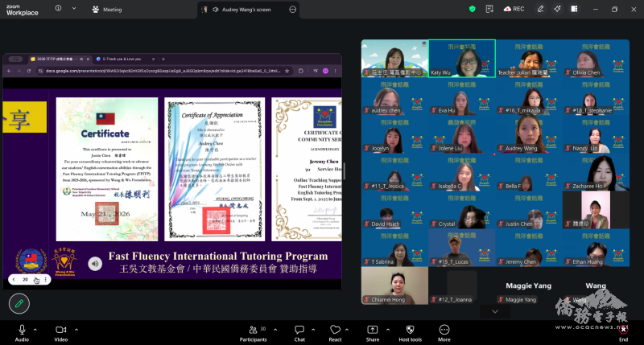Screen dimensions: 644x345
Task: Expand video options arrow
Action: (x=76, y=330)
